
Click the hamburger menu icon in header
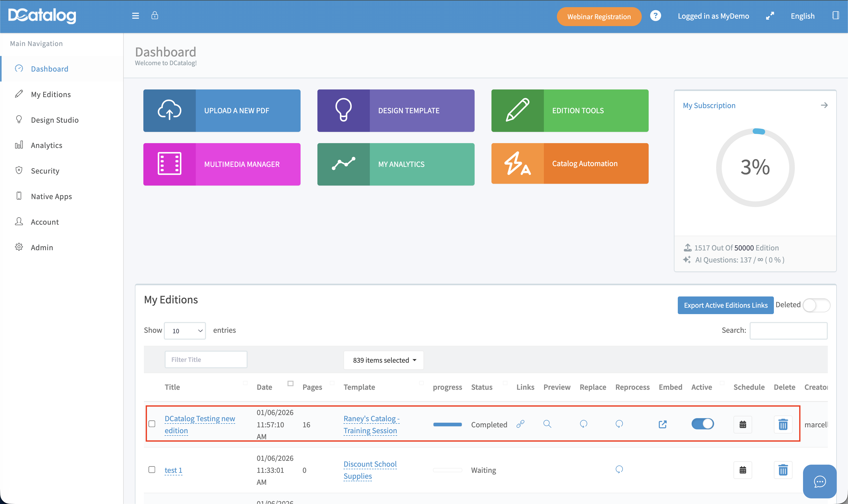tap(135, 16)
